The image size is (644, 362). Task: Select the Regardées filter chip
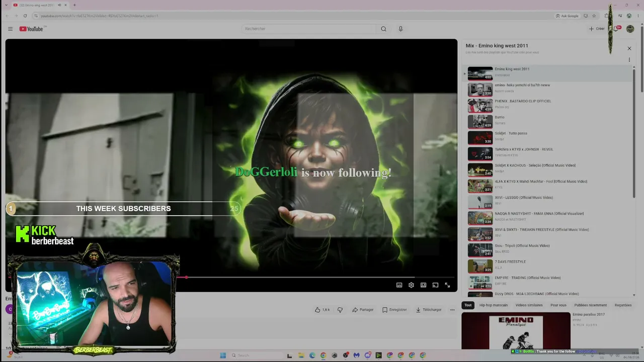tap(623, 305)
